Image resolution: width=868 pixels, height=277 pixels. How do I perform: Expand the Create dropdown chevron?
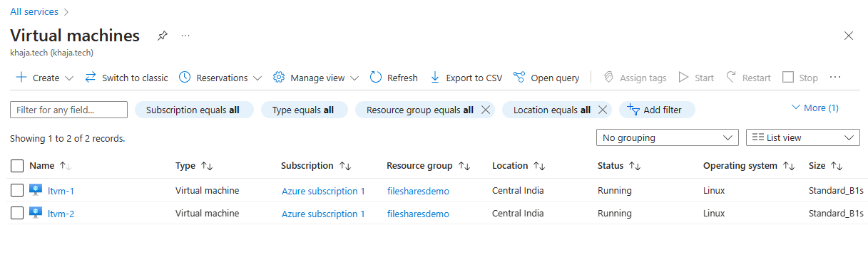click(x=69, y=78)
